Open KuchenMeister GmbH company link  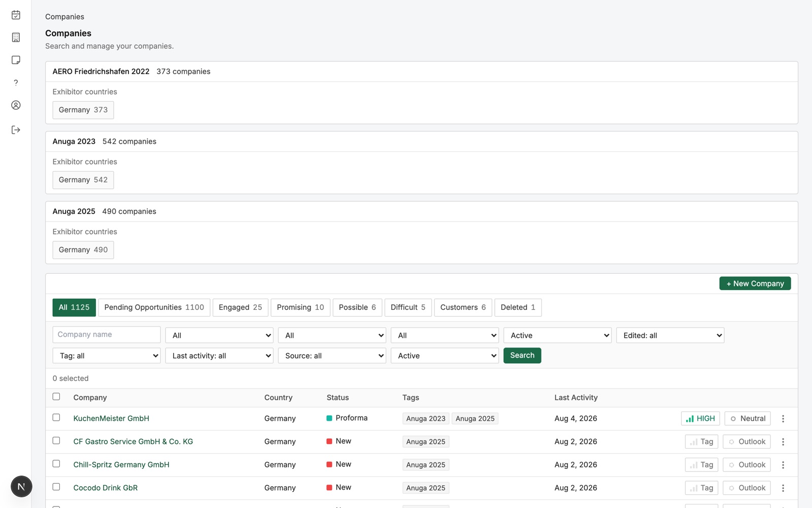click(x=111, y=419)
